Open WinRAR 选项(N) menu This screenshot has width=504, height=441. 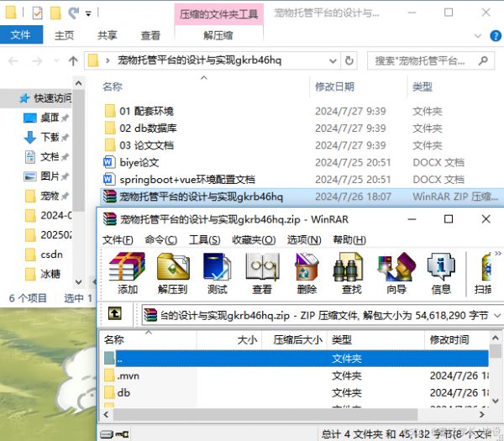(x=304, y=239)
